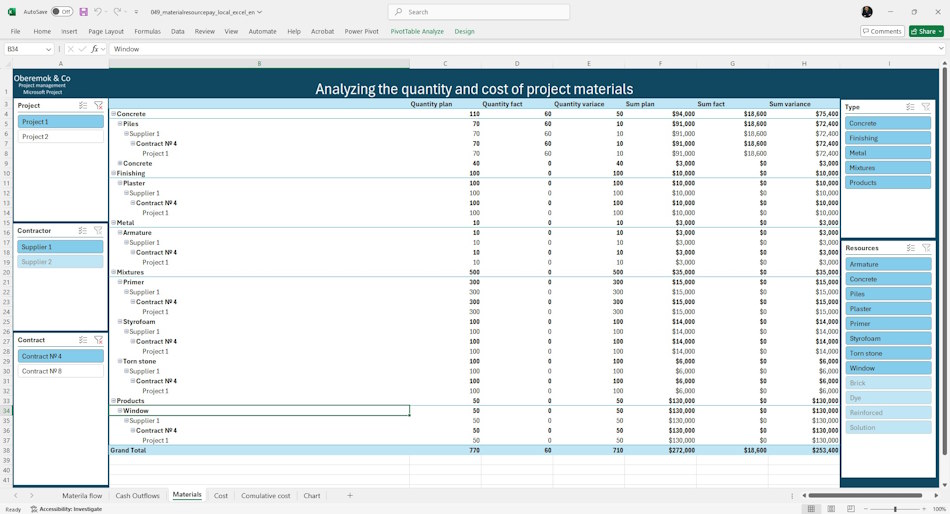The height and width of the screenshot is (514, 950).
Task: Clear filter in Project slicer
Action: (x=99, y=105)
